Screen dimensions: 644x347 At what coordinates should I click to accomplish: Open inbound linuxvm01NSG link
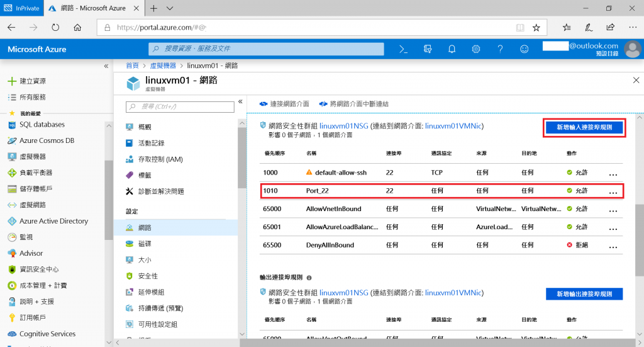[344, 126]
